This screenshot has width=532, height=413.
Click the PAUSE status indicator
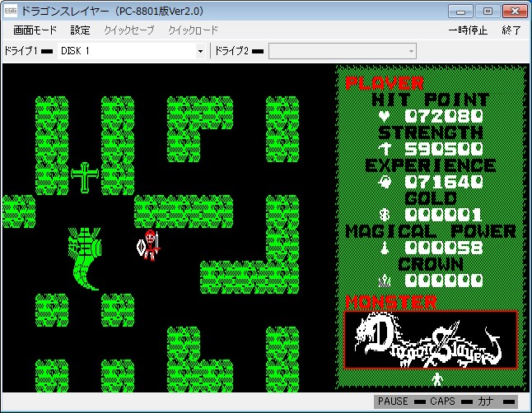click(402, 401)
